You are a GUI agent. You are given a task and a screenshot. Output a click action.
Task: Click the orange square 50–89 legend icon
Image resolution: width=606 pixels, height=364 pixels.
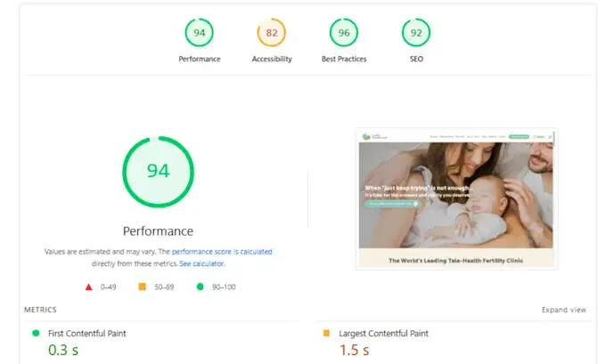pyautogui.click(x=143, y=287)
